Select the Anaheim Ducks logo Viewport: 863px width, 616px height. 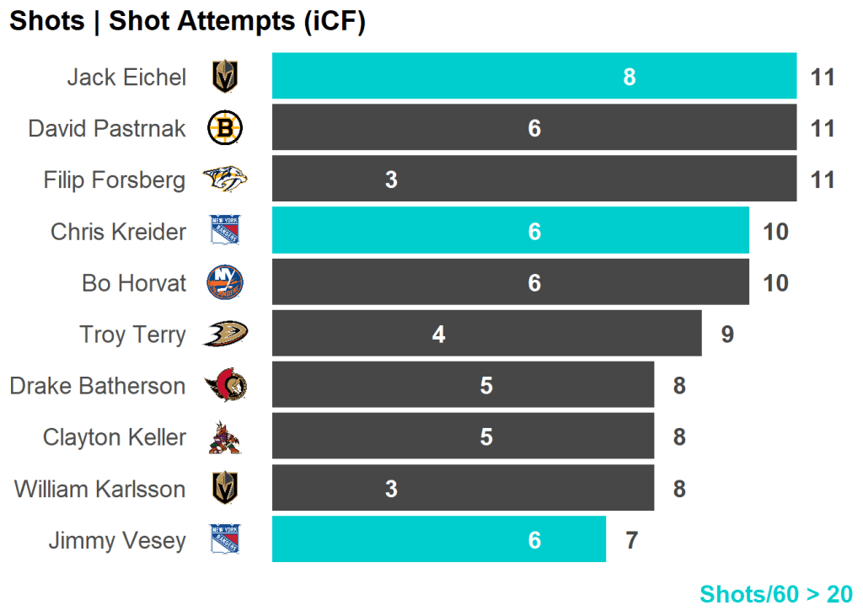pos(225,335)
